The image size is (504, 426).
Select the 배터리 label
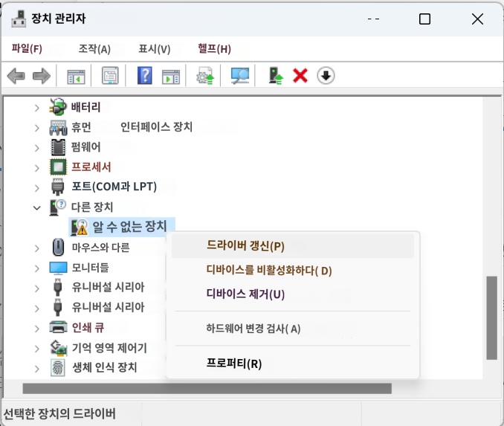tap(85, 107)
